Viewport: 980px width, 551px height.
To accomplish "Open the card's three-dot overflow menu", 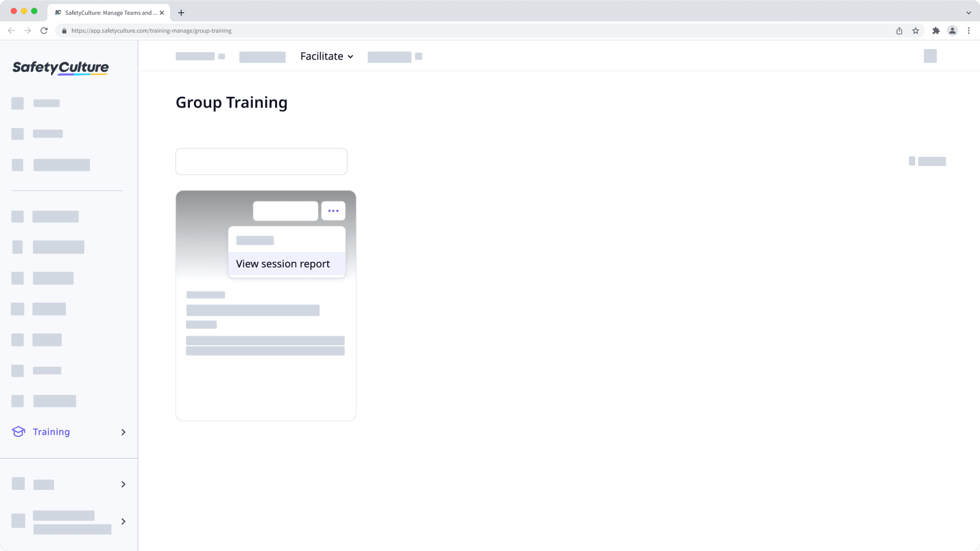I will click(333, 211).
